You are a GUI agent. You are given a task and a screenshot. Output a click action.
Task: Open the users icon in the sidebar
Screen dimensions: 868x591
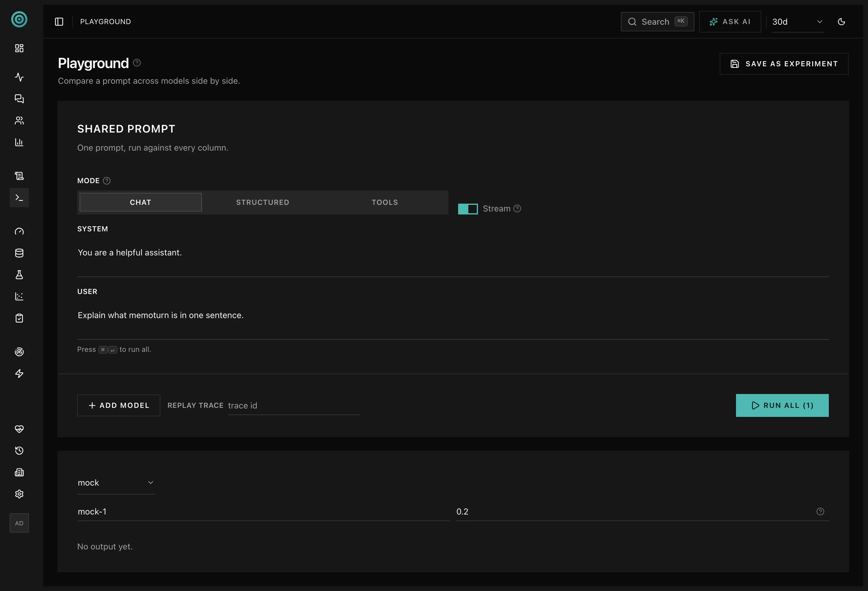[19, 120]
